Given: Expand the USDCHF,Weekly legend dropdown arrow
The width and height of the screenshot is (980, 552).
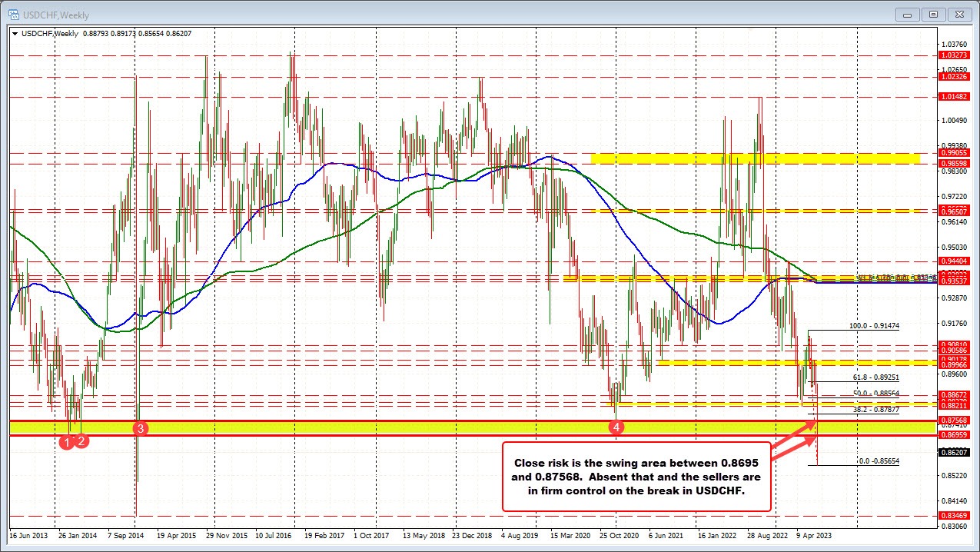Looking at the screenshot, I should tap(14, 34).
